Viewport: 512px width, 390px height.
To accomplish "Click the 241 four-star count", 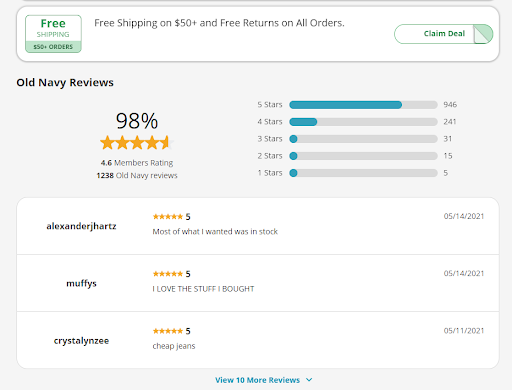I will (x=450, y=122).
